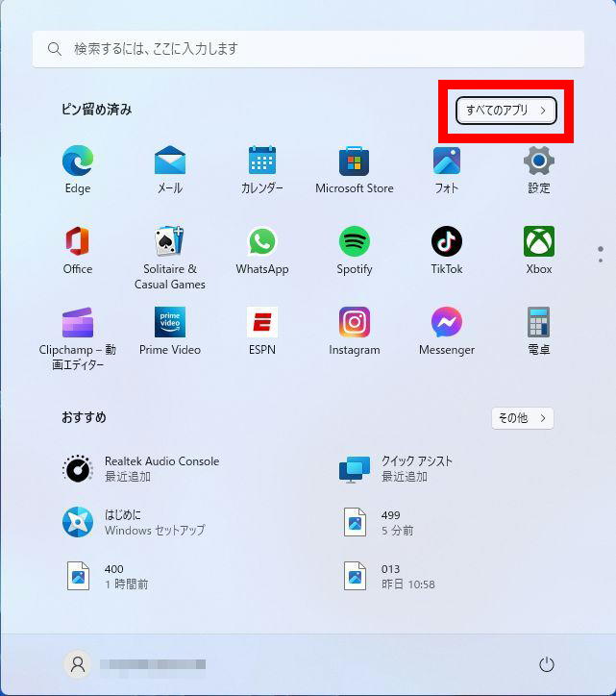Click the power button icon
Viewport: 616px width, 696px height.
[x=546, y=664]
